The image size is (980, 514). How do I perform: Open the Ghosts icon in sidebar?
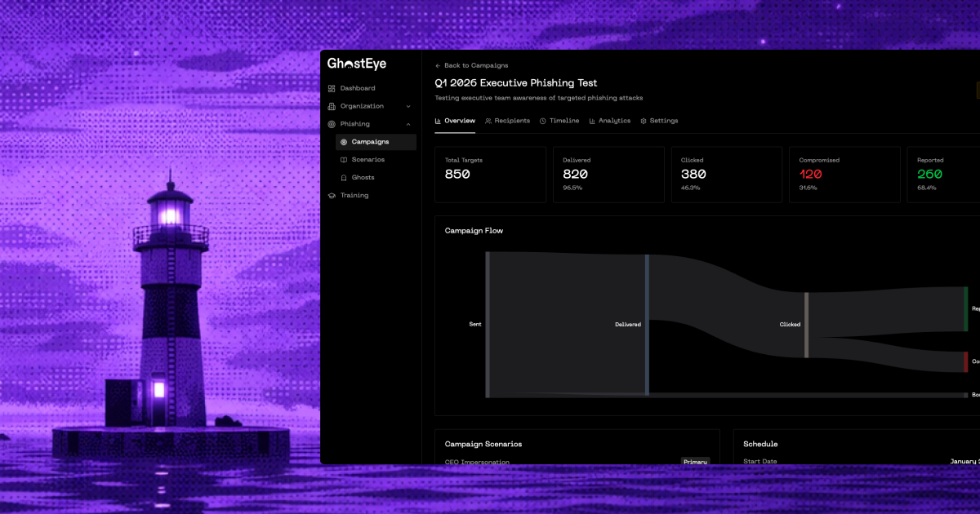[x=344, y=178]
